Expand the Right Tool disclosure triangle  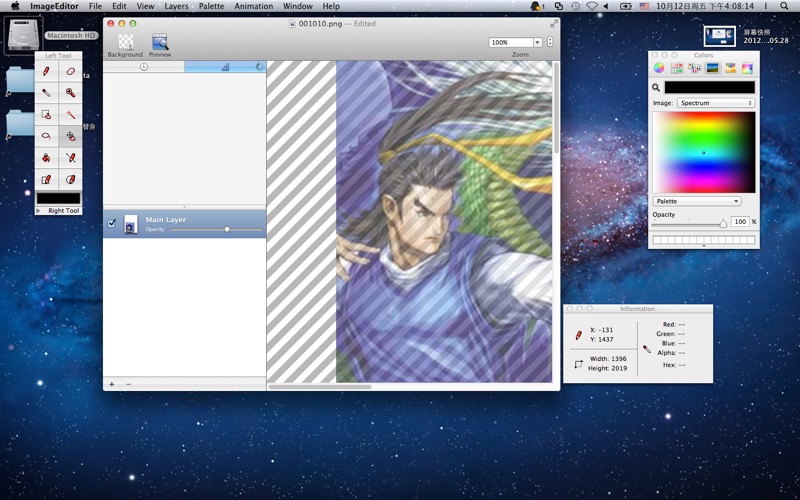point(38,211)
